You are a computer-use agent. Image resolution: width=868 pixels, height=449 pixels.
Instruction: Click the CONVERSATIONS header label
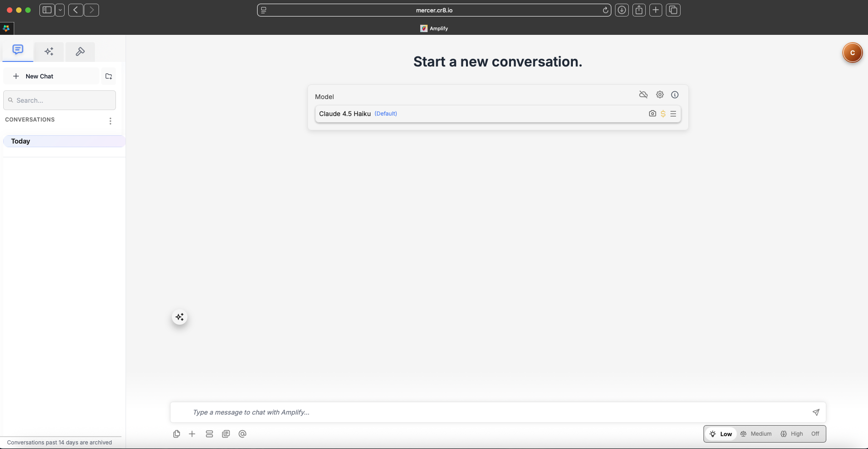pos(30,120)
